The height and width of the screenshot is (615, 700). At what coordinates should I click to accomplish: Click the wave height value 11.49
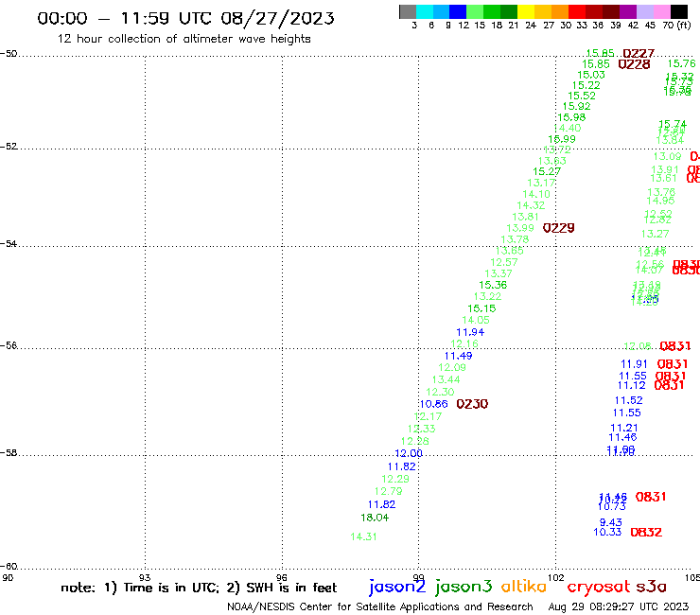tap(458, 356)
